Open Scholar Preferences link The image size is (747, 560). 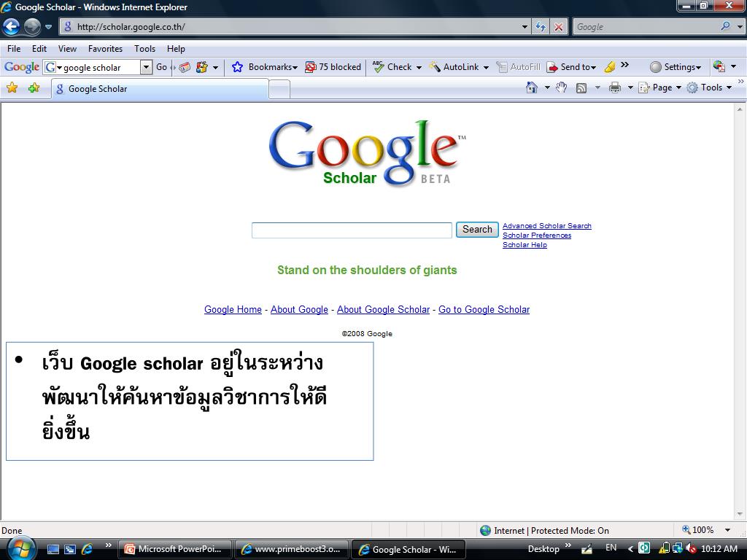[537, 236]
